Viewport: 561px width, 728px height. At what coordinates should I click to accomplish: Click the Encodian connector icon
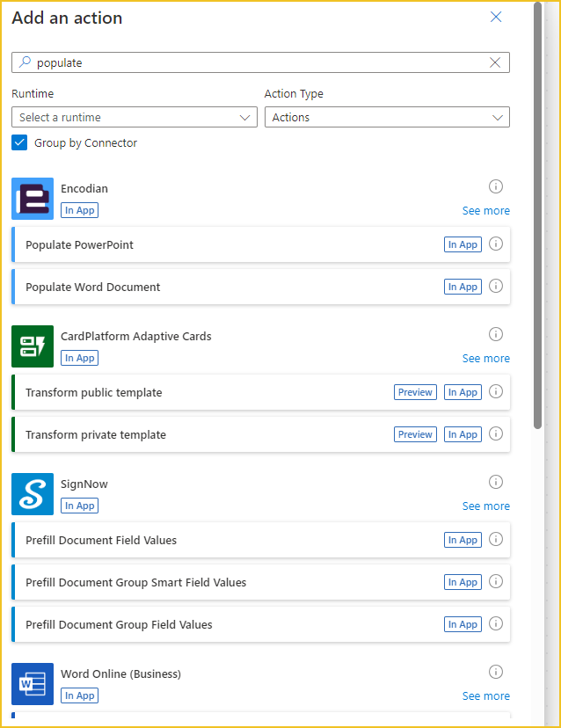coord(33,199)
